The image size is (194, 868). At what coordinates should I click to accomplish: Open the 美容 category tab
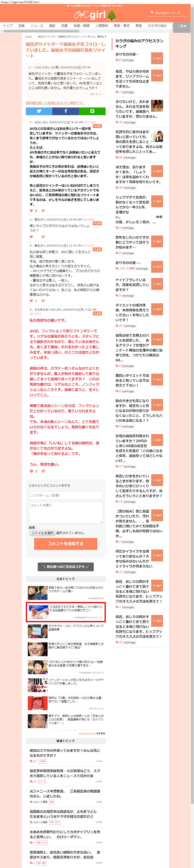pyautogui.click(x=138, y=26)
